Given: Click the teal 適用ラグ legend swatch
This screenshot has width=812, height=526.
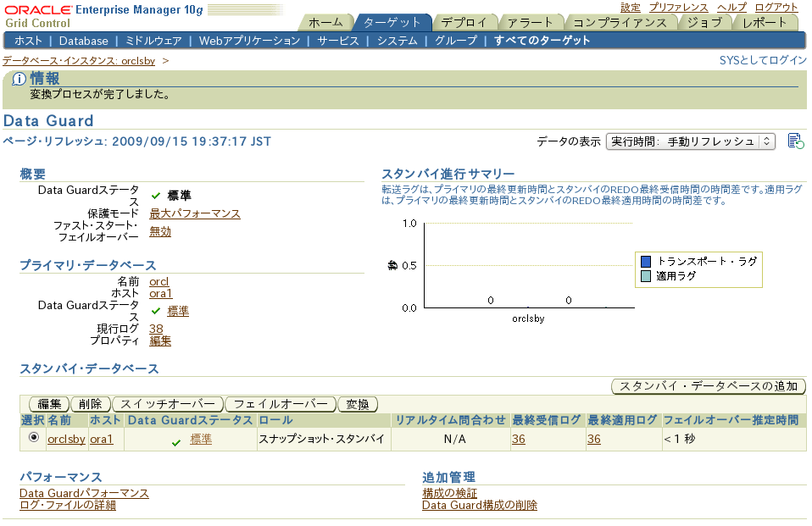Looking at the screenshot, I should 646,276.
